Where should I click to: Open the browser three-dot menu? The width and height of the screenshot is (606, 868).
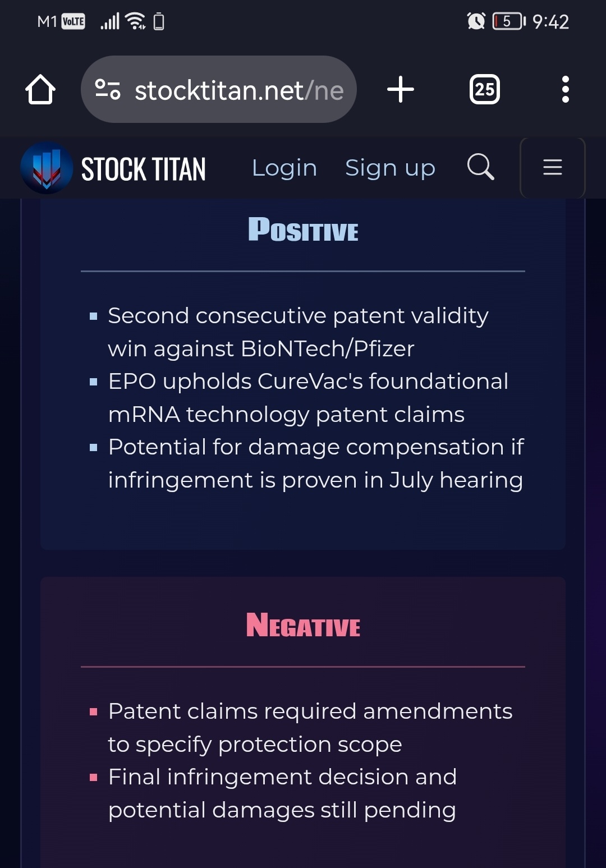[x=566, y=89]
